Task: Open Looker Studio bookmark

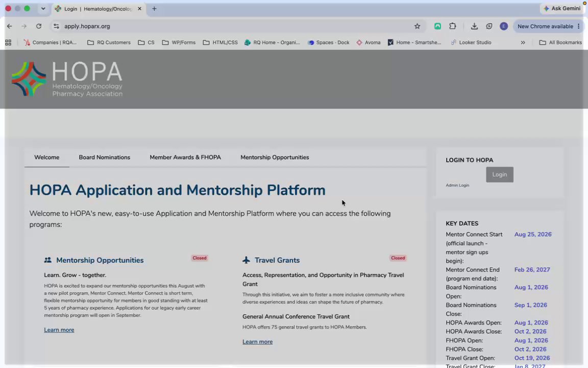Action: tap(471, 42)
